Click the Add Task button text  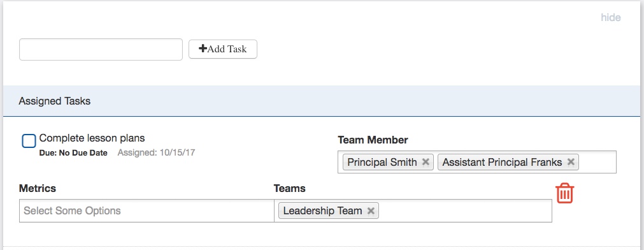[227, 49]
